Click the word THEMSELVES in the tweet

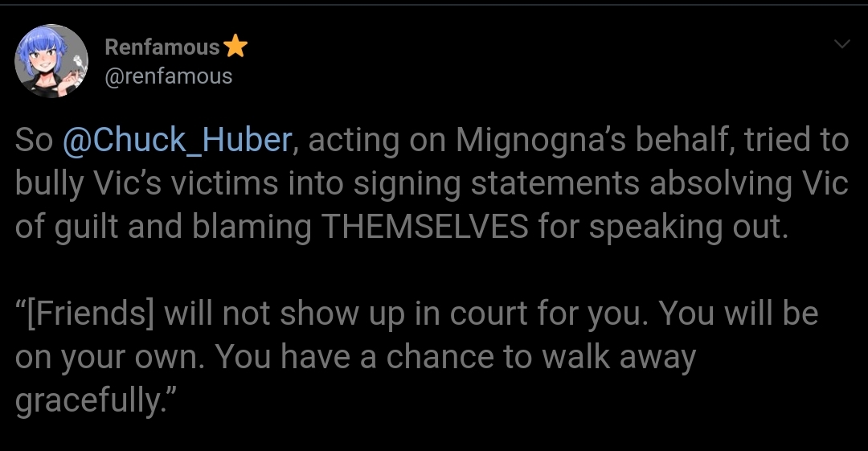coord(424,227)
